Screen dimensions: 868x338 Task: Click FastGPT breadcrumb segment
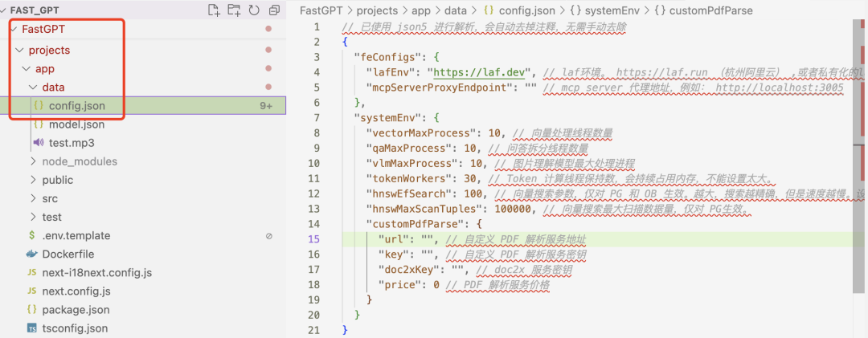tap(319, 10)
